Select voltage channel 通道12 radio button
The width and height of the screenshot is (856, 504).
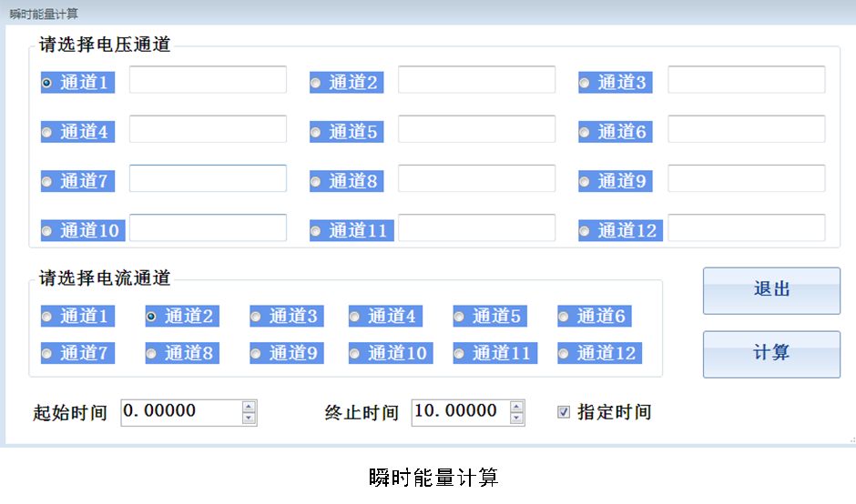[x=585, y=231]
